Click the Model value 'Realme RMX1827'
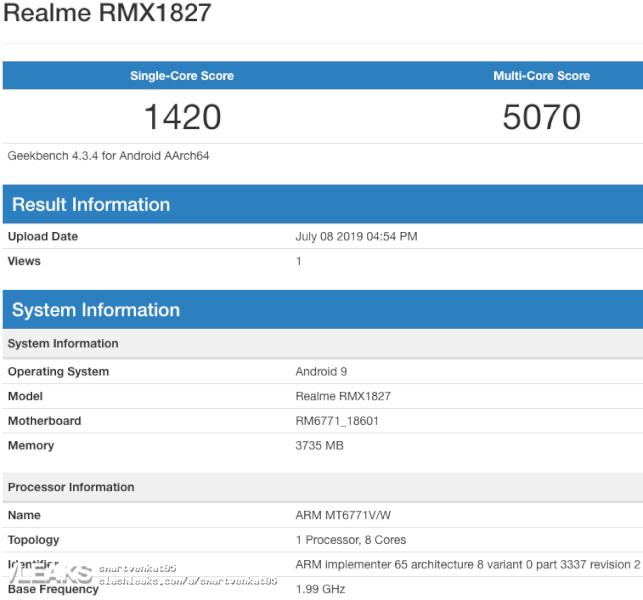 [343, 396]
